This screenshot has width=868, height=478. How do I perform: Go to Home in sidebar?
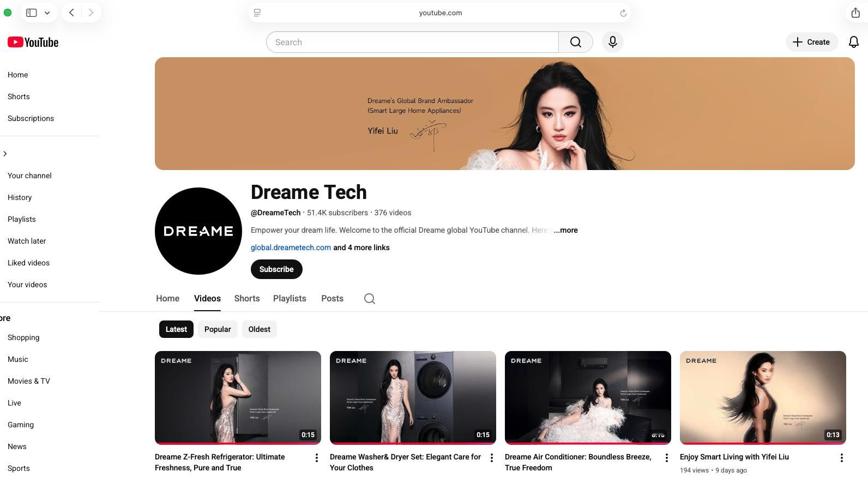pyautogui.click(x=18, y=75)
